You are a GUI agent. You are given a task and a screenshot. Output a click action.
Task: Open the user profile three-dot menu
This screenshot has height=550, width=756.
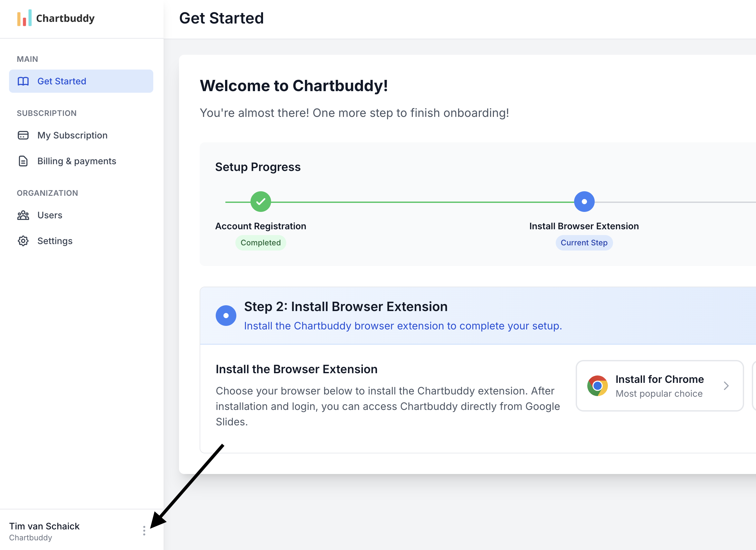point(144,530)
